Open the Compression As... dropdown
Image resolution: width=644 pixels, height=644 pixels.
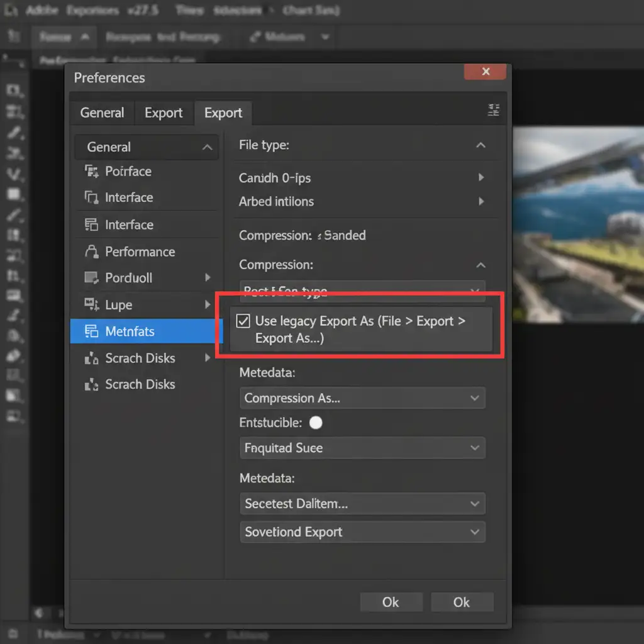[x=362, y=398]
